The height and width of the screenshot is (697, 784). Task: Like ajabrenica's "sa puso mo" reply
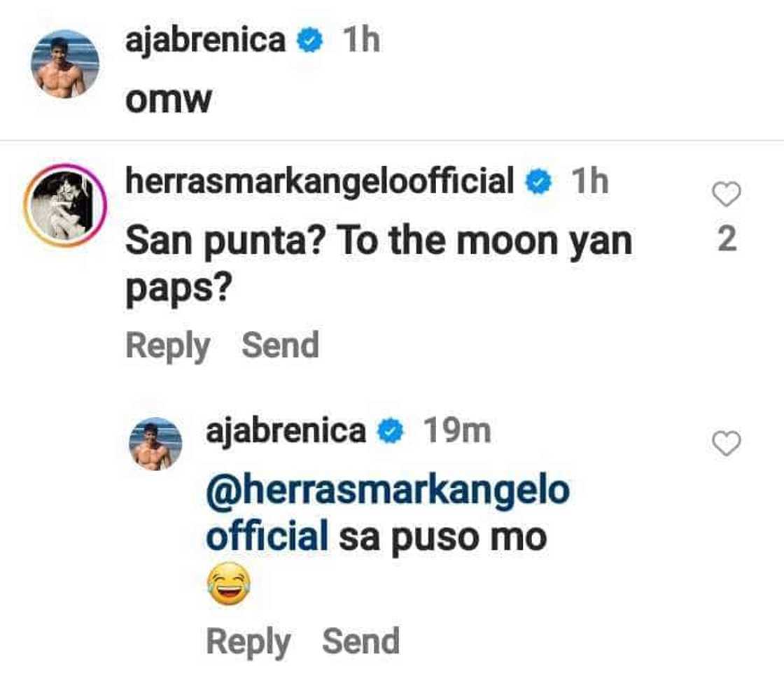(x=726, y=443)
